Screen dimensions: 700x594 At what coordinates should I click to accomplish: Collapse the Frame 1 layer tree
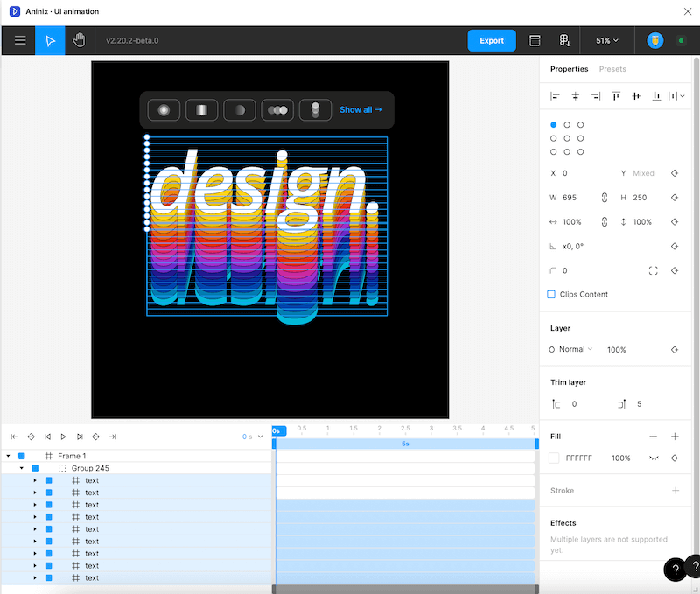8,456
